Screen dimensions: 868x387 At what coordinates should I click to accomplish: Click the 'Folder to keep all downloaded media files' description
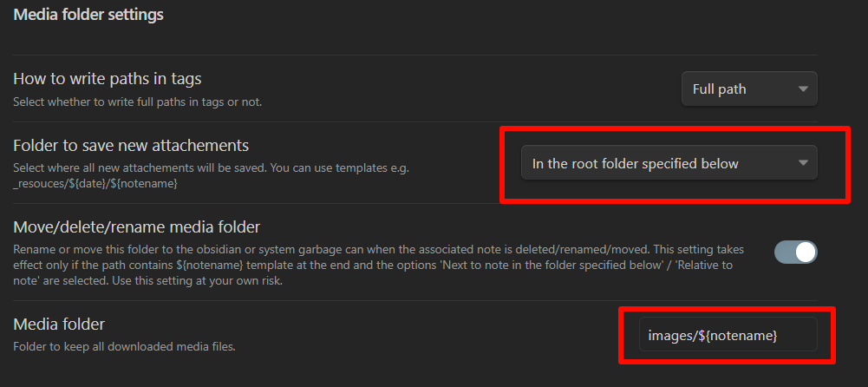(x=125, y=347)
